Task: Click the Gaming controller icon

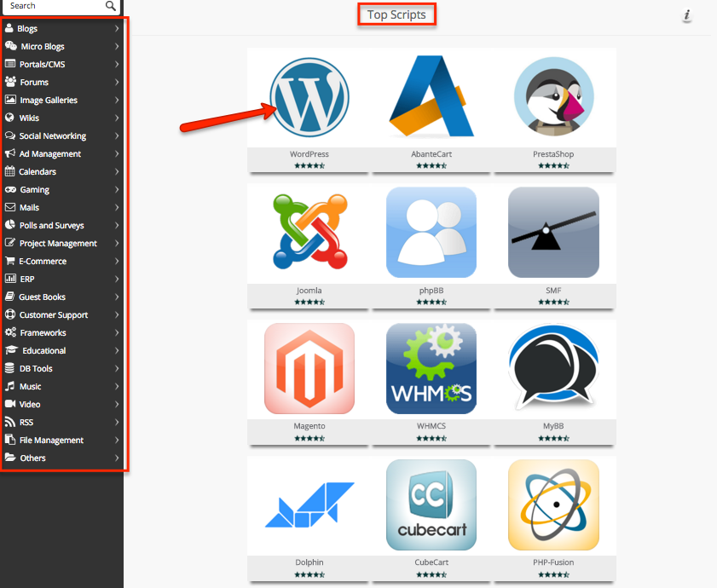Action: [x=10, y=189]
